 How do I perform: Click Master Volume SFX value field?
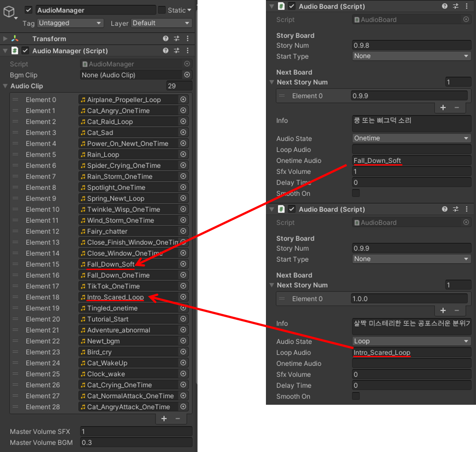tap(136, 431)
